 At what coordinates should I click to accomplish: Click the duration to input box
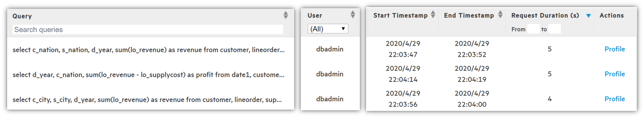[x=554, y=29]
